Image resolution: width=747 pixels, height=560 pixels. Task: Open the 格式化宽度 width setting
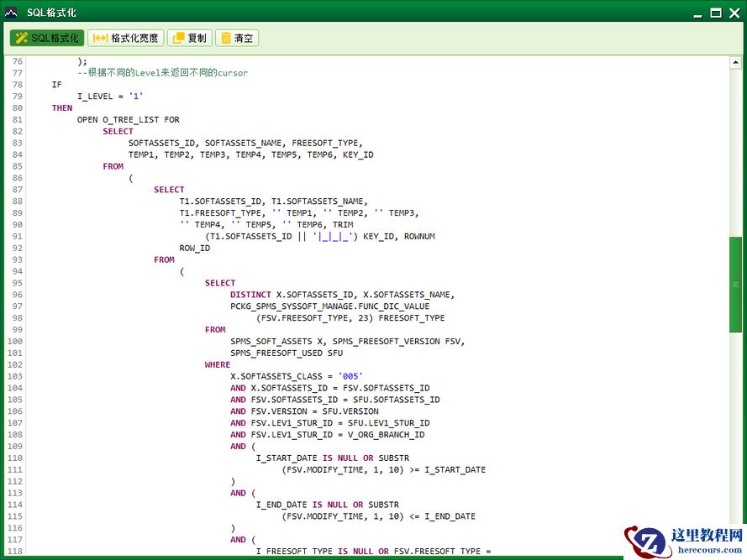125,38
